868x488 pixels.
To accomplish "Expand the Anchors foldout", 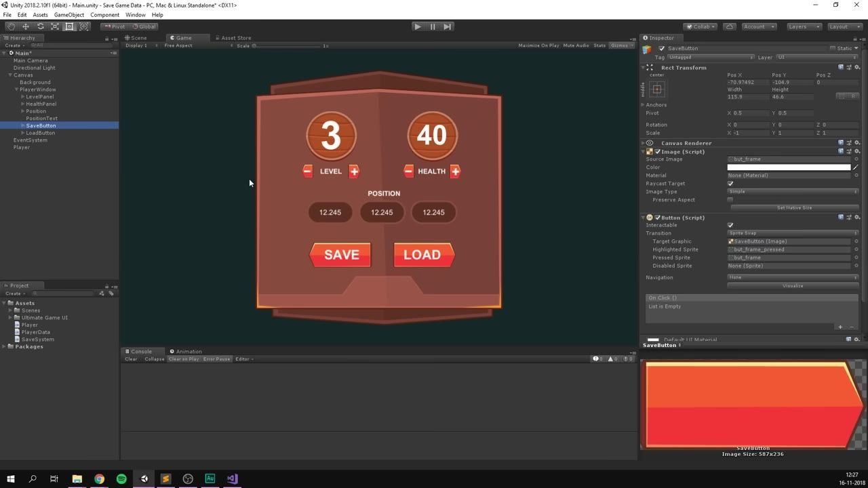I will (x=643, y=105).
